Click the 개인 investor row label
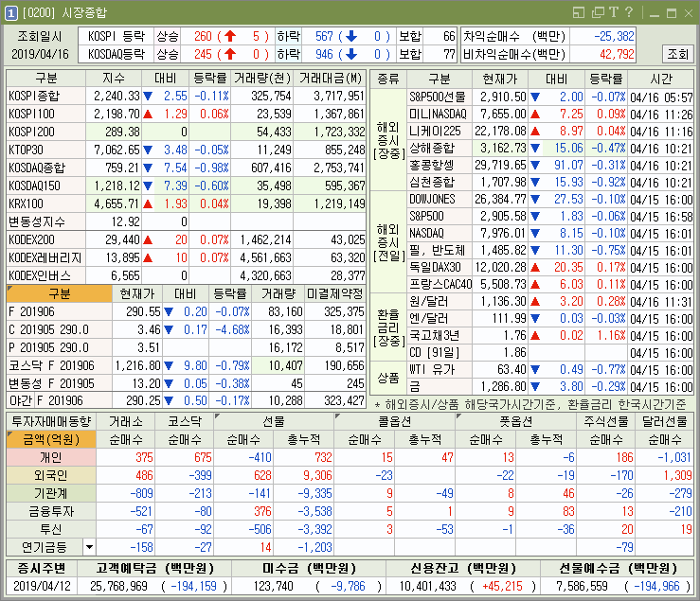The image size is (700, 601). click(51, 457)
